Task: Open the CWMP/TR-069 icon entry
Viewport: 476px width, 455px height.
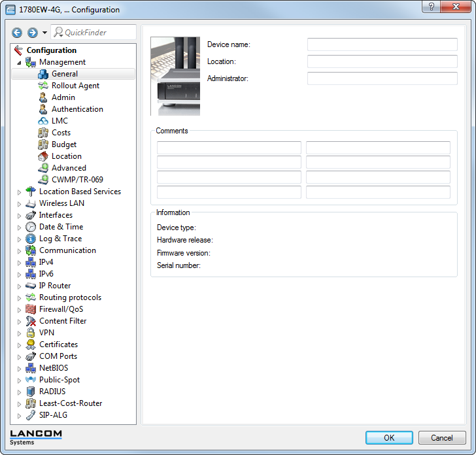Action: coord(43,180)
